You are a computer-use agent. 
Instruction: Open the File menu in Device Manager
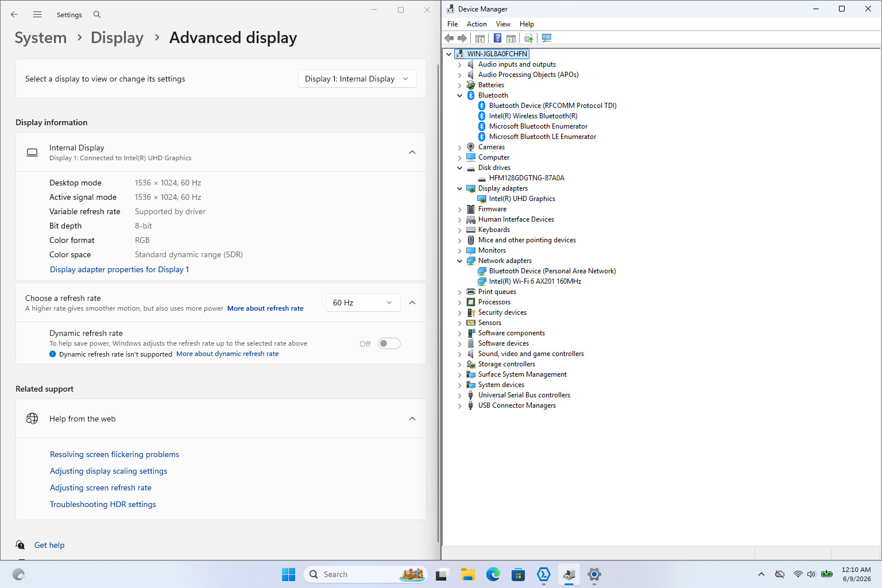tap(452, 24)
